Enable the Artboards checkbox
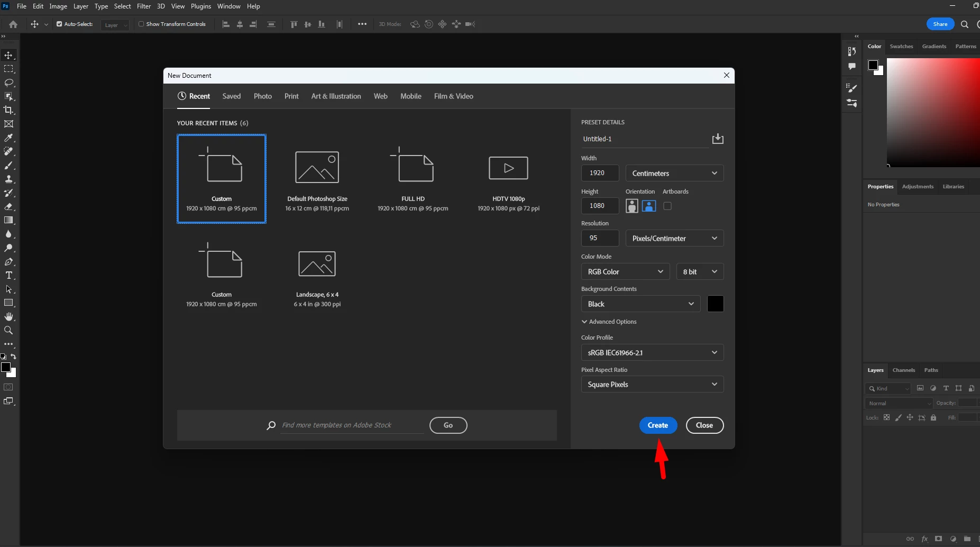The image size is (980, 547). (x=667, y=206)
